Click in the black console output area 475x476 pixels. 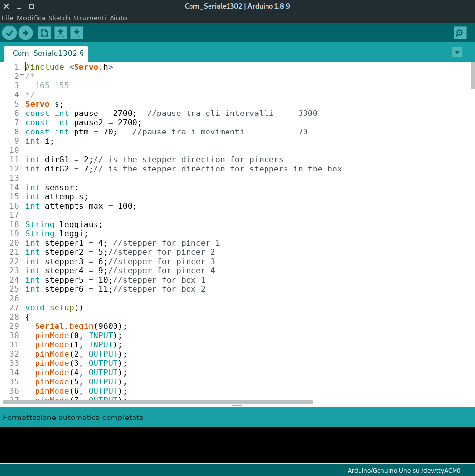237,445
